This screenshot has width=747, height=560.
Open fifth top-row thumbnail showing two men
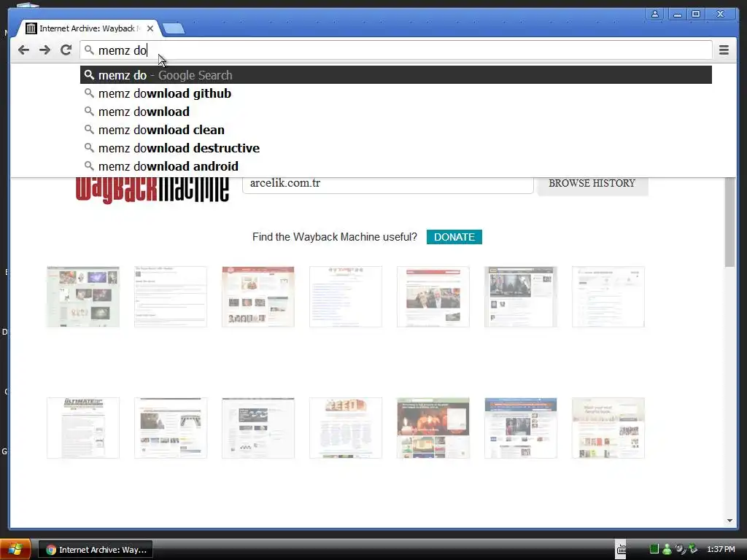[433, 297]
